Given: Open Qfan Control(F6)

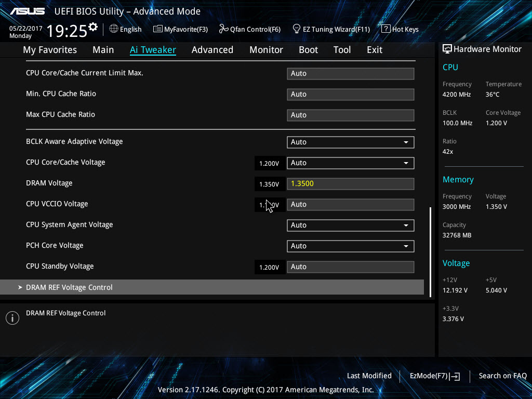Looking at the screenshot, I should (250, 29).
